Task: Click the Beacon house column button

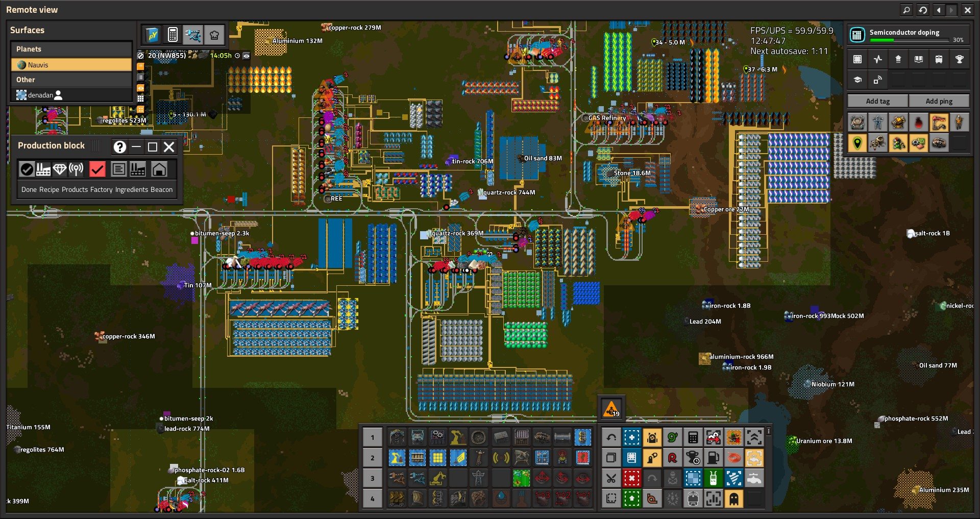Action: tap(159, 169)
